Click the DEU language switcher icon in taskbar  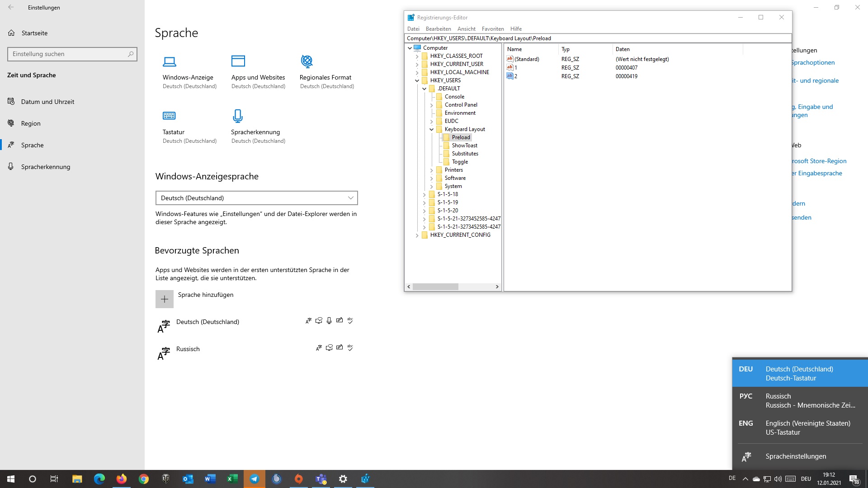tap(806, 479)
